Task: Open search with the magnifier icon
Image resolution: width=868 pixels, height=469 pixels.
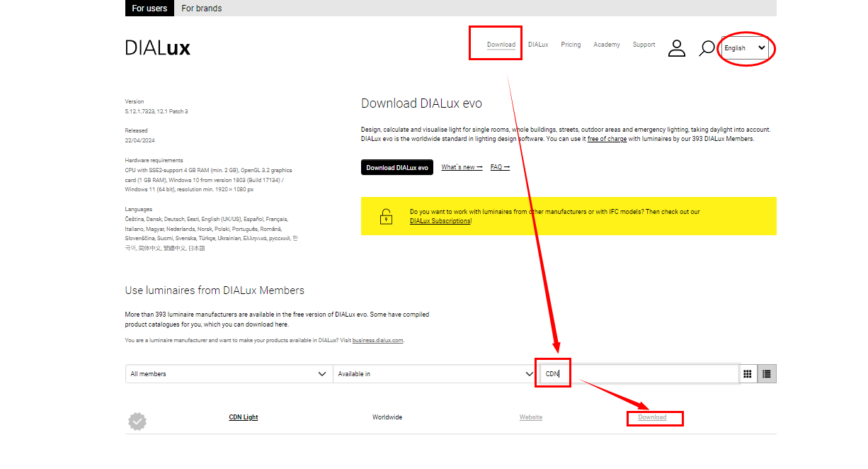Action: pyautogui.click(x=706, y=48)
